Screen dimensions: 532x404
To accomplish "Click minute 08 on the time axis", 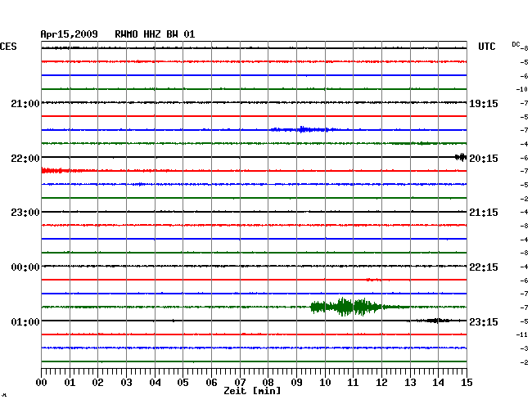I will (268, 383).
